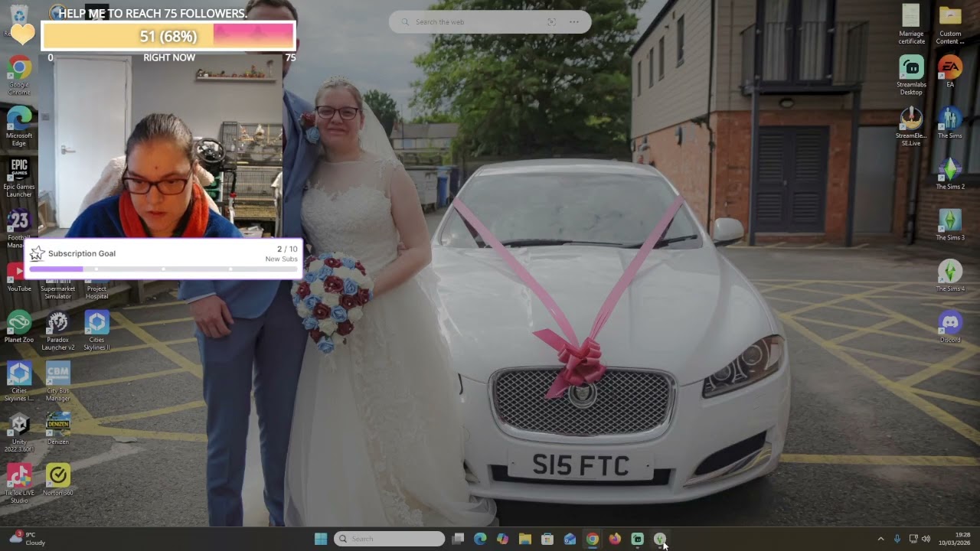
Task: Select the Football Manager 23 desktop icon
Action: 19,229
